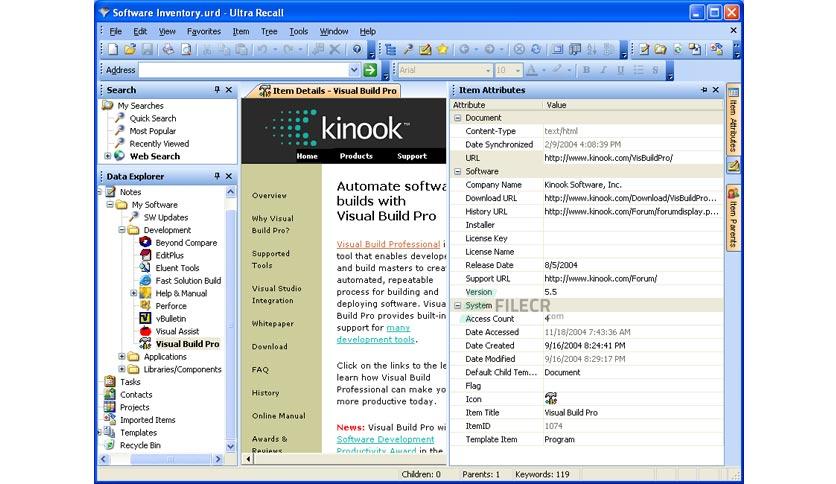
Task: Open the Item Attributes side tab
Action: coord(733,120)
